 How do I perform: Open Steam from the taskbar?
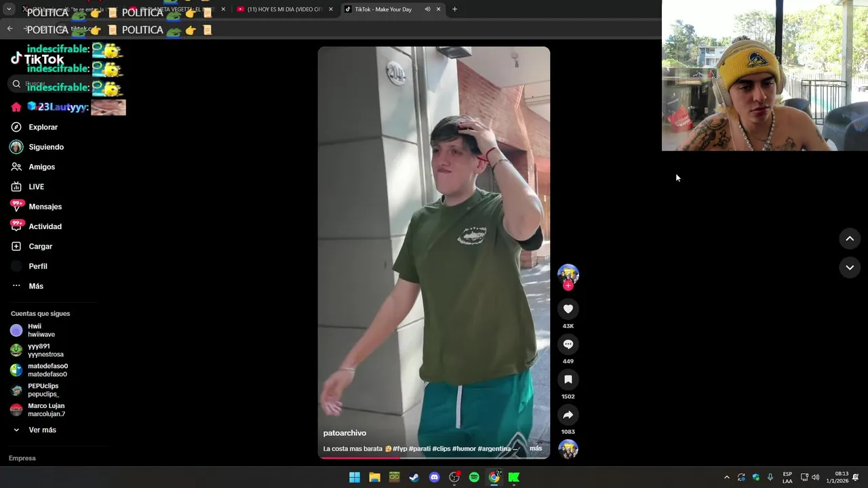pos(414,477)
